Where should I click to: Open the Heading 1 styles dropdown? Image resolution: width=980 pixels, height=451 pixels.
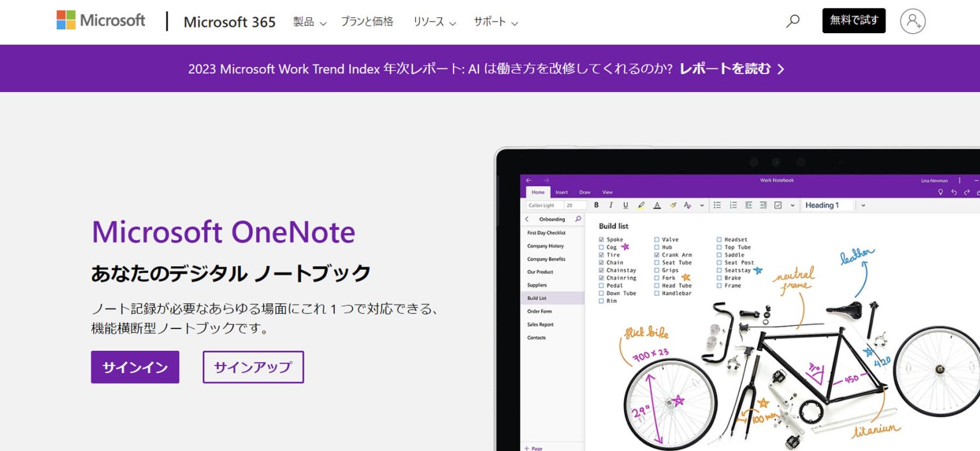[863, 205]
